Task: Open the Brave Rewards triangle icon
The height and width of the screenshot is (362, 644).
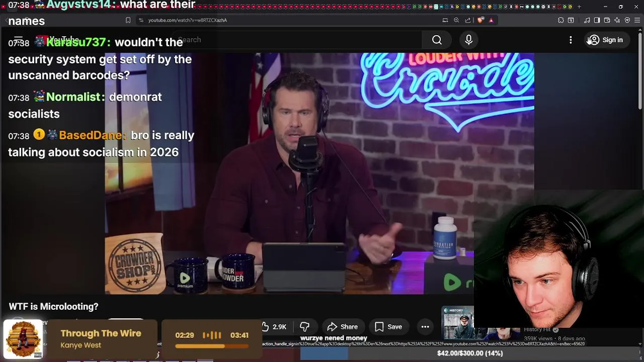Action: [x=491, y=20]
